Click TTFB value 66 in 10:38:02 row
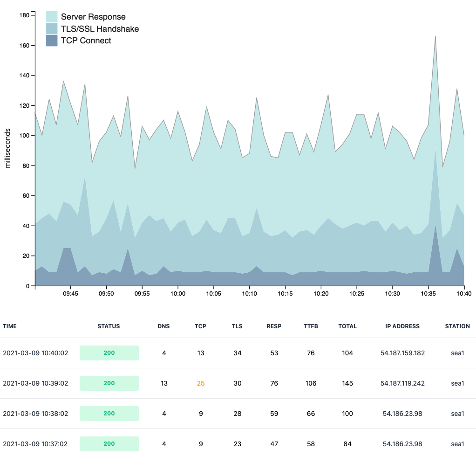This screenshot has width=476, height=456. pyautogui.click(x=311, y=414)
